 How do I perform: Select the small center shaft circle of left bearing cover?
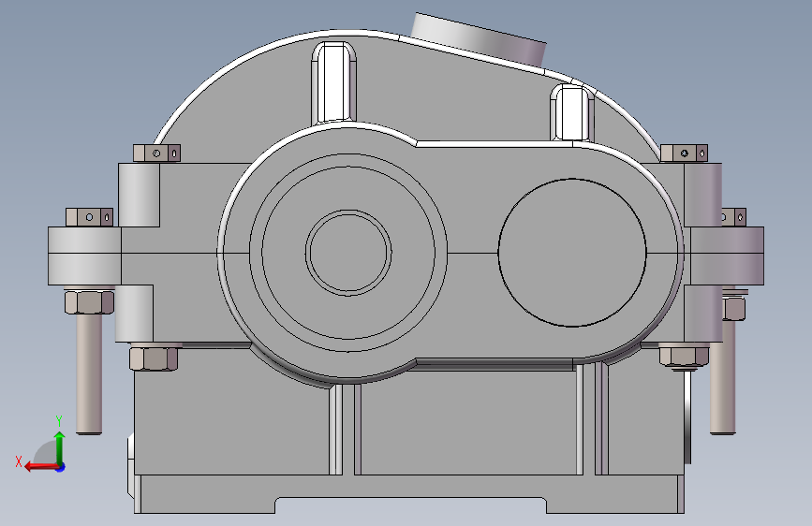click(348, 253)
